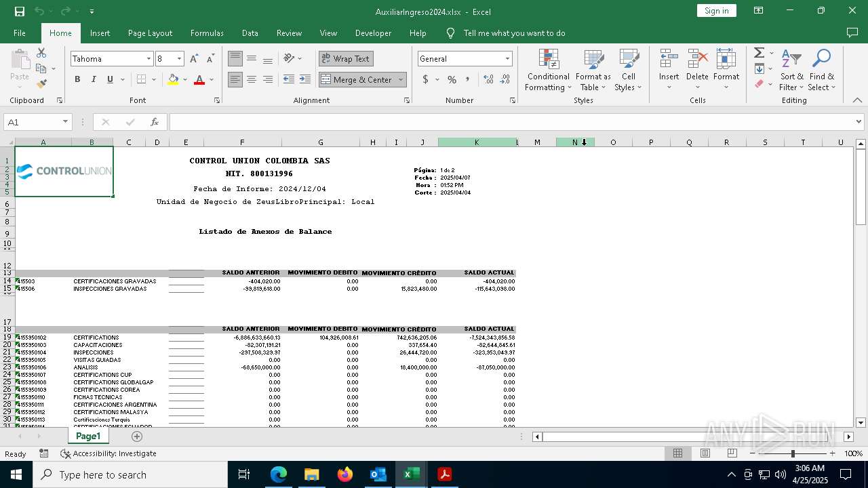868x488 pixels.
Task: Switch to Page Layout view icon
Action: coord(705,453)
